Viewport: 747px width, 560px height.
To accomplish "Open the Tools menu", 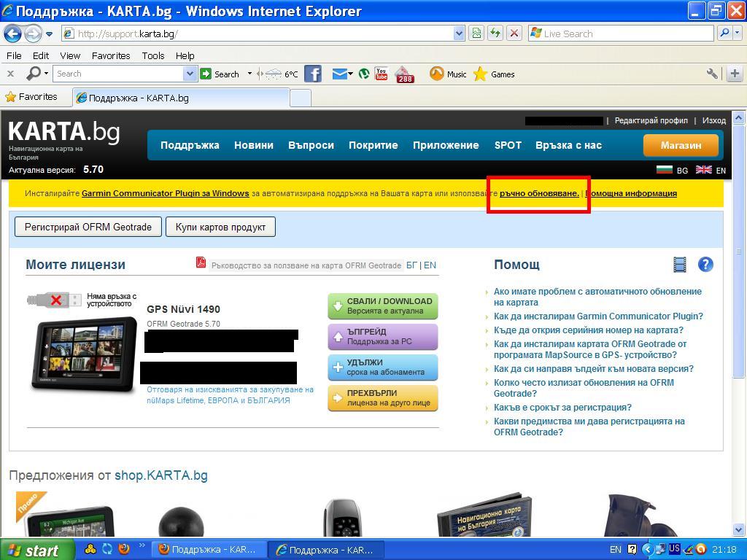I will pos(153,55).
